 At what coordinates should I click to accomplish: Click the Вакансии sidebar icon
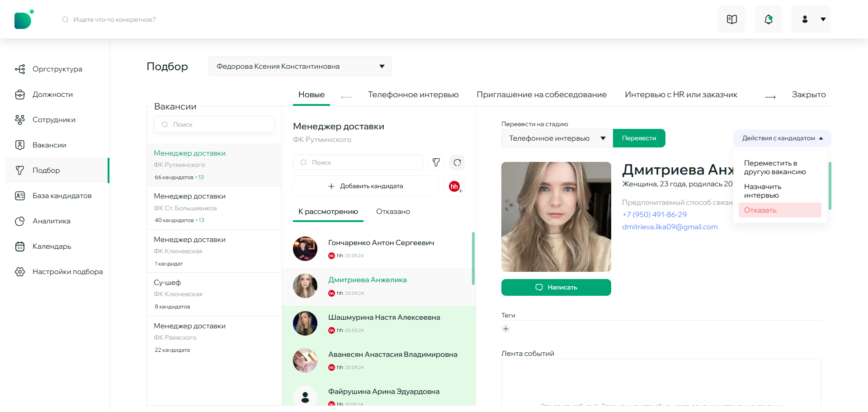point(20,145)
